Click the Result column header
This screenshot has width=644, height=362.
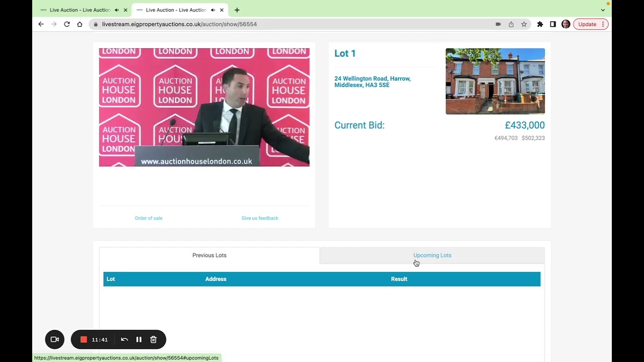click(399, 279)
